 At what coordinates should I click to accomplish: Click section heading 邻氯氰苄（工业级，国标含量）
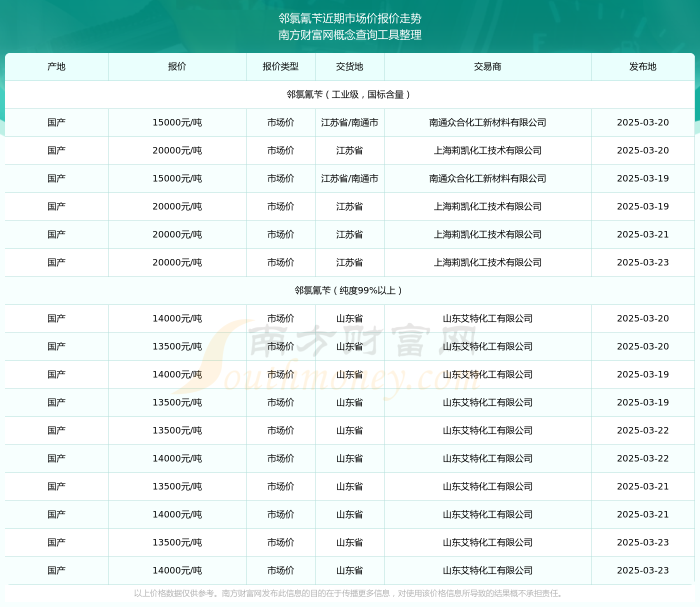[x=350, y=94]
